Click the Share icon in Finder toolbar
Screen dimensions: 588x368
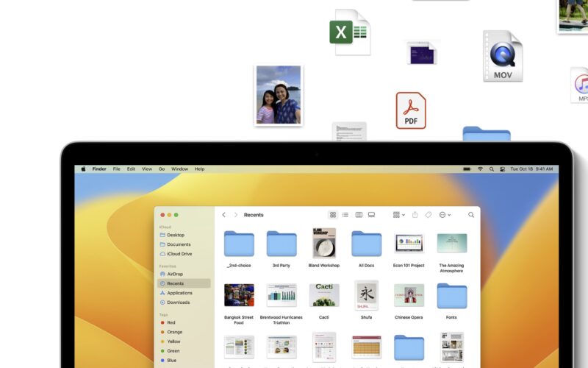[x=415, y=215]
